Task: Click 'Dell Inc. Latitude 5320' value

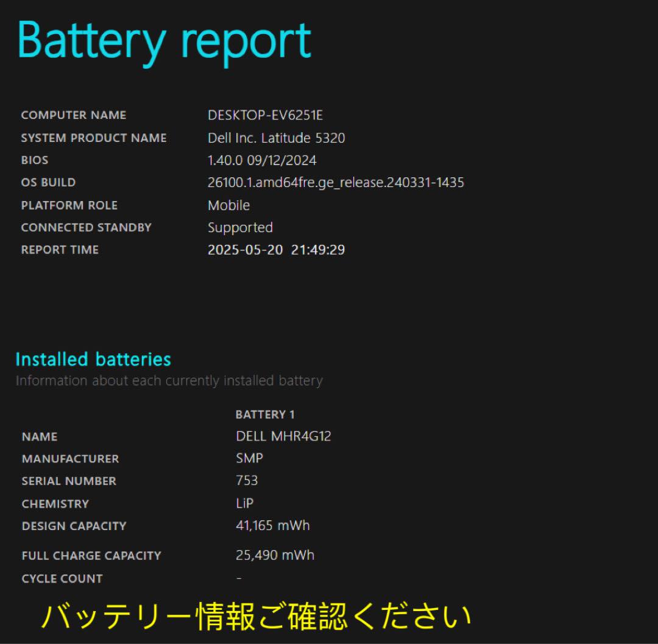Action: click(276, 138)
